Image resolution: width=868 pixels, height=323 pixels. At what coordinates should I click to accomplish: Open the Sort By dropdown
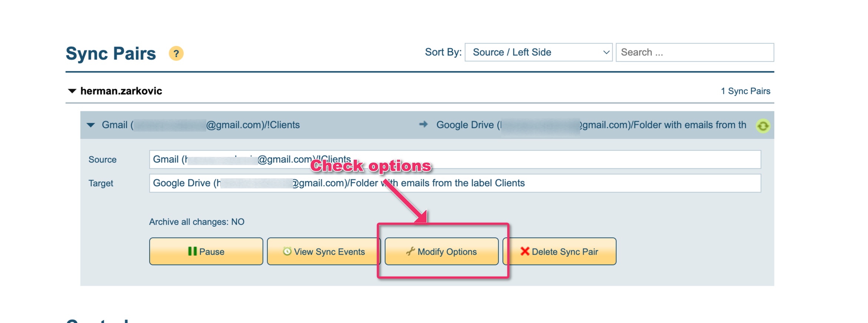[x=538, y=52]
